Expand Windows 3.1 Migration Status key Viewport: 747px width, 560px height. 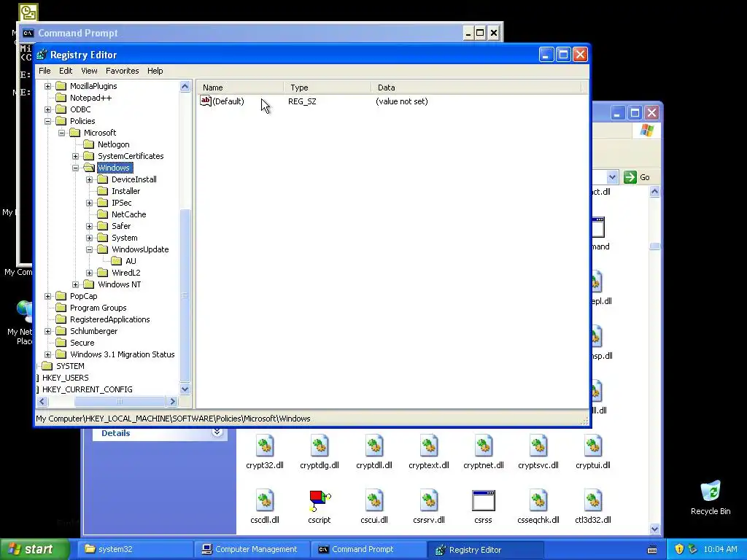(47, 354)
